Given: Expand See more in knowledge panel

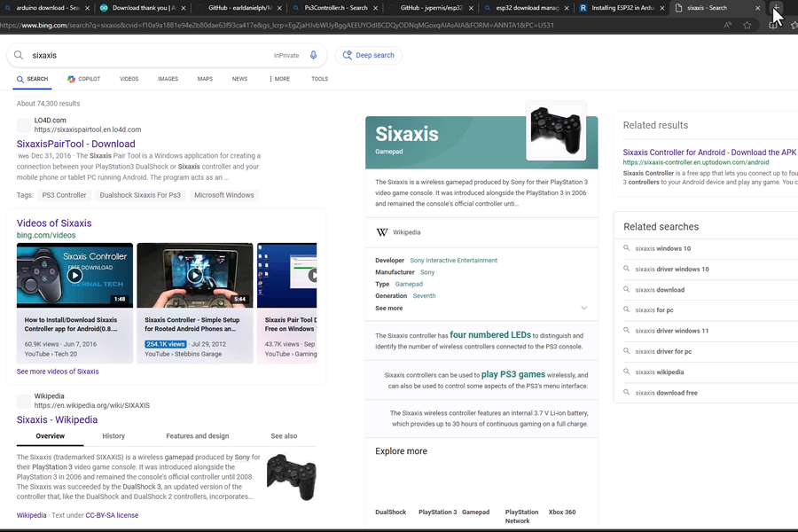Looking at the screenshot, I should pyautogui.click(x=481, y=308).
